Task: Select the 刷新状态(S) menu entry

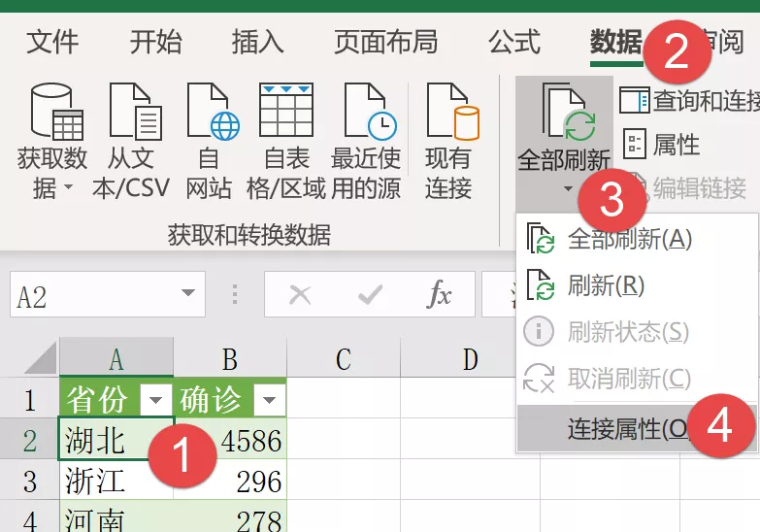Action: click(x=637, y=332)
